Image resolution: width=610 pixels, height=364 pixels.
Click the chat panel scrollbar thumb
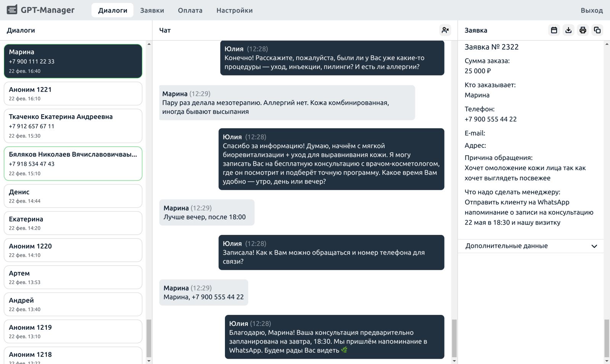pyautogui.click(x=454, y=338)
